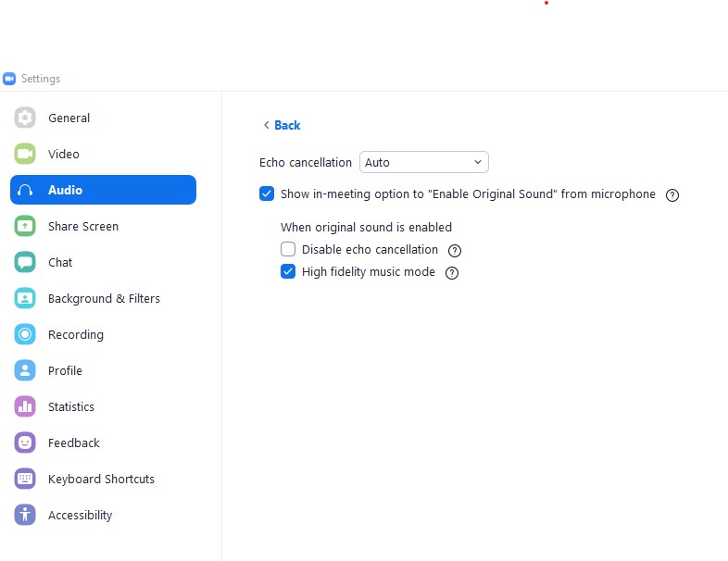Click the Video camera icon
Image resolution: width=728 pixels, height=561 pixels.
coord(25,154)
